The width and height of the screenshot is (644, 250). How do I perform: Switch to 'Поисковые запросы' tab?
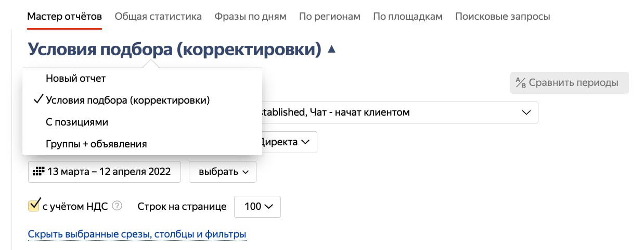(503, 17)
